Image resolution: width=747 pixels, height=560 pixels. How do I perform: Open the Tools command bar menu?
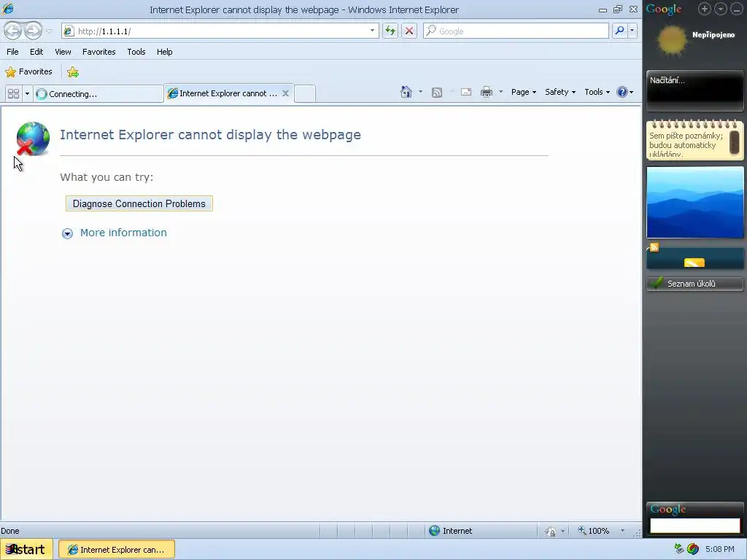click(597, 92)
